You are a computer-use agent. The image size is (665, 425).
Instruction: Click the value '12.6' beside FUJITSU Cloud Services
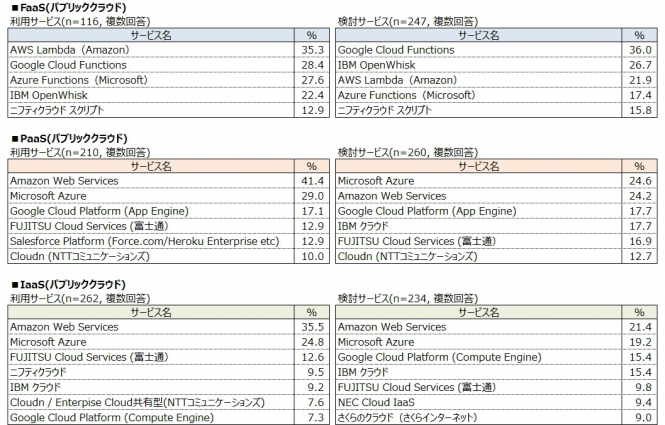(x=313, y=357)
